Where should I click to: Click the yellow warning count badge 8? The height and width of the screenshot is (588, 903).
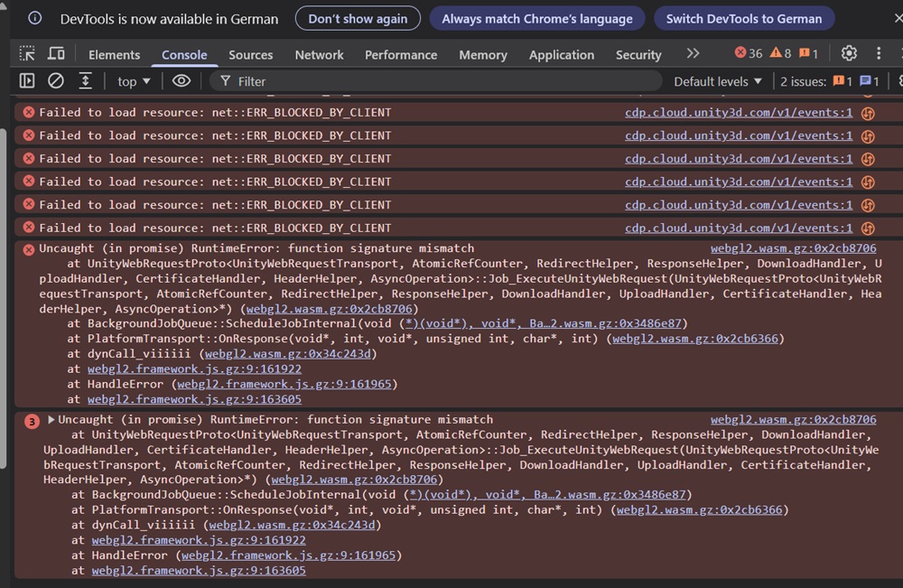pos(781,53)
